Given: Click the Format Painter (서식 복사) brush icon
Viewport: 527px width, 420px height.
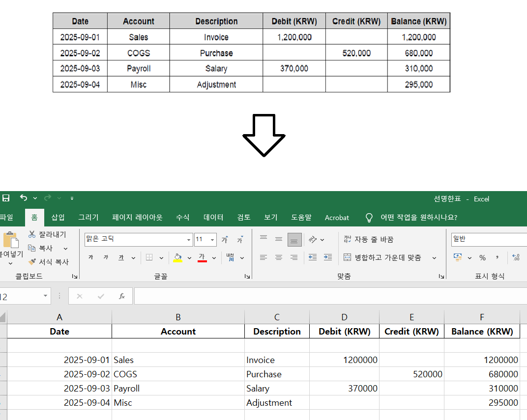Looking at the screenshot, I should tap(32, 262).
